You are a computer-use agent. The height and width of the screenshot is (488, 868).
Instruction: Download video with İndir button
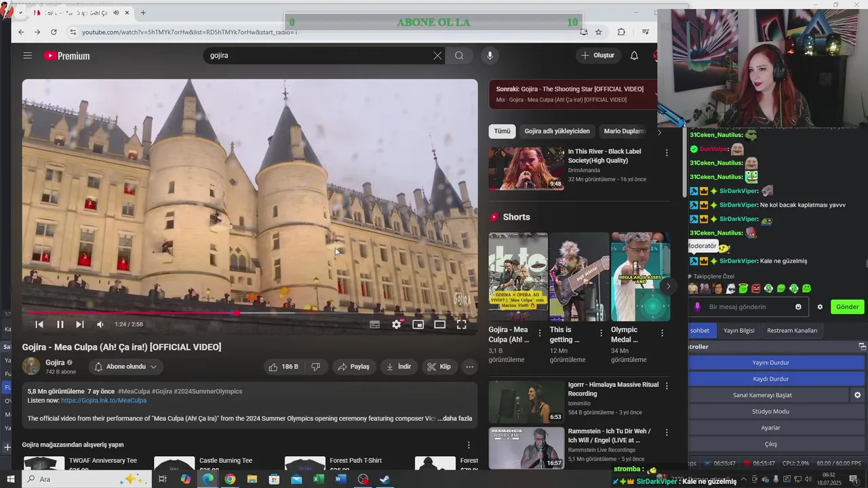click(x=399, y=367)
